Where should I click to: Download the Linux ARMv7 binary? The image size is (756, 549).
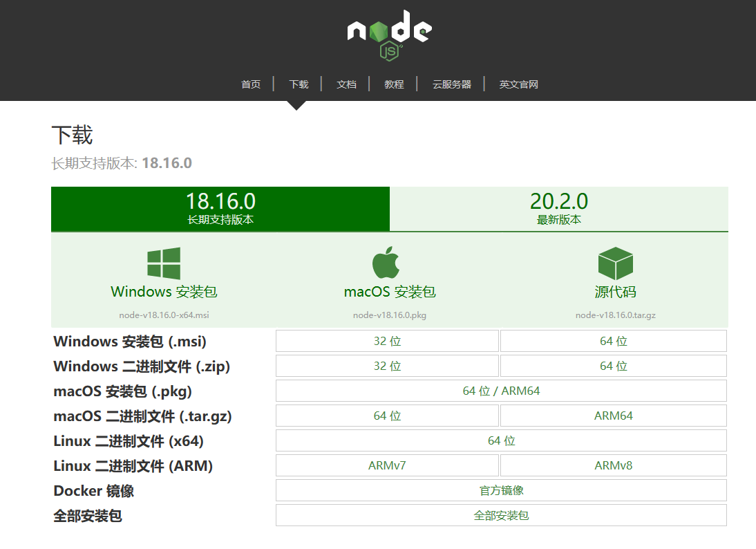387,465
